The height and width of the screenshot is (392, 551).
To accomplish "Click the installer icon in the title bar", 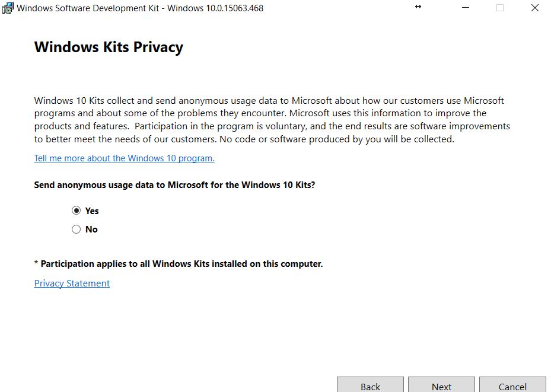I will click(8, 8).
